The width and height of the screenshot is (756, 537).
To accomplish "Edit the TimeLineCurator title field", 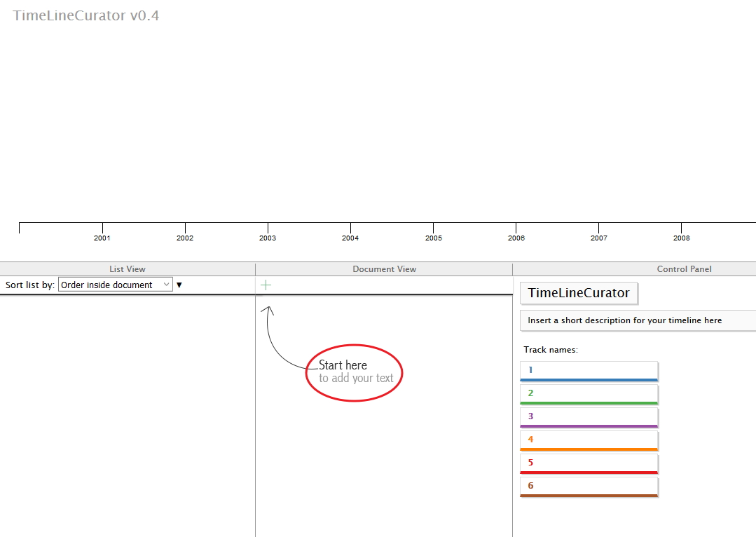I will point(579,293).
